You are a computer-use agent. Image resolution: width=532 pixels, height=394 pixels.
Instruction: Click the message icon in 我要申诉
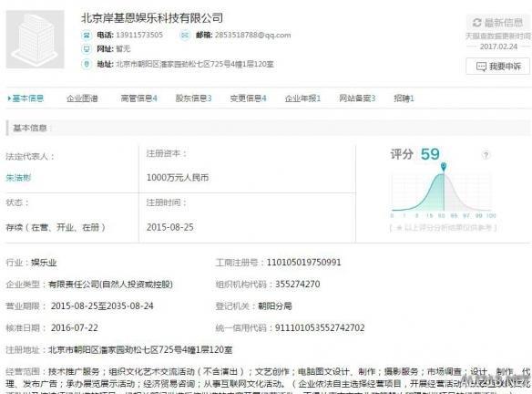[x=481, y=67]
